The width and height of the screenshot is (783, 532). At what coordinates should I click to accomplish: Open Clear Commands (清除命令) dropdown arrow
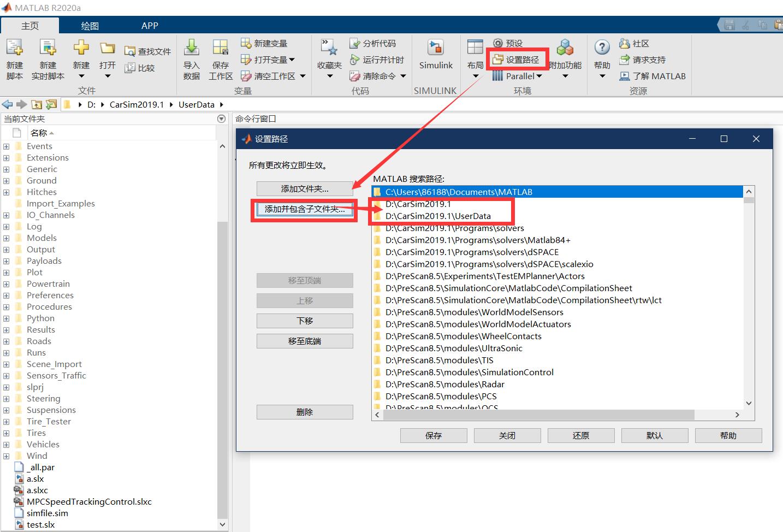coord(403,76)
